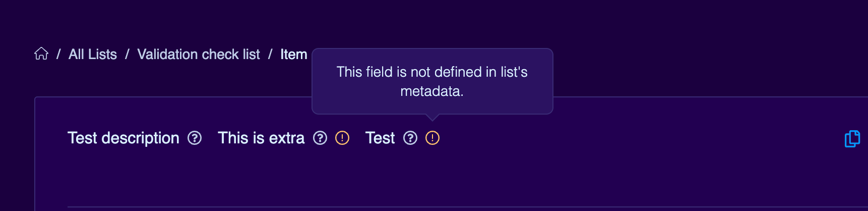Click question mark icon next to This is extra
Screen dimensions: 868x211
[x=320, y=138]
